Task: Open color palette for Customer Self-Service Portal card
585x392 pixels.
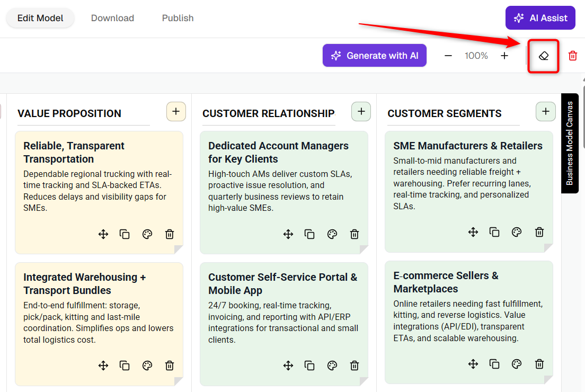Action: [x=332, y=366]
